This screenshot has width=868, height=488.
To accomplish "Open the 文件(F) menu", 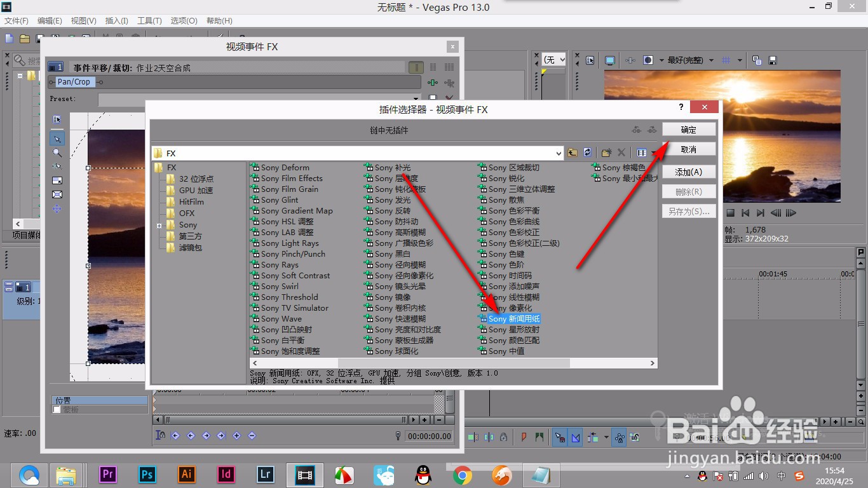I will 16,21.
